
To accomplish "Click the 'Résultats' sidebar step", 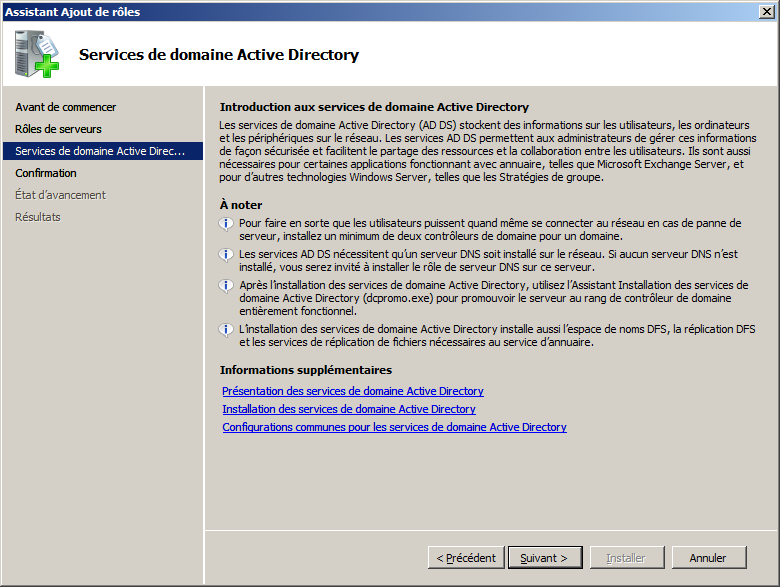I will (38, 217).
